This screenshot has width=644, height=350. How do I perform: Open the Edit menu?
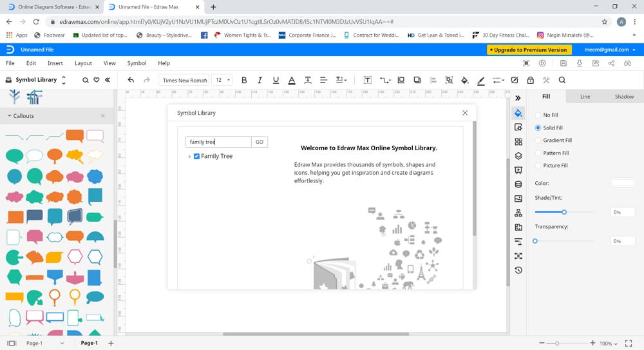point(31,63)
